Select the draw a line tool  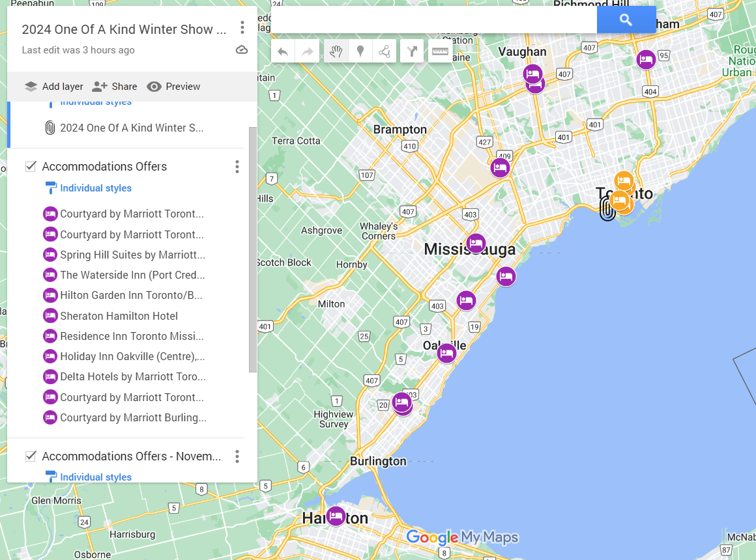point(385,51)
